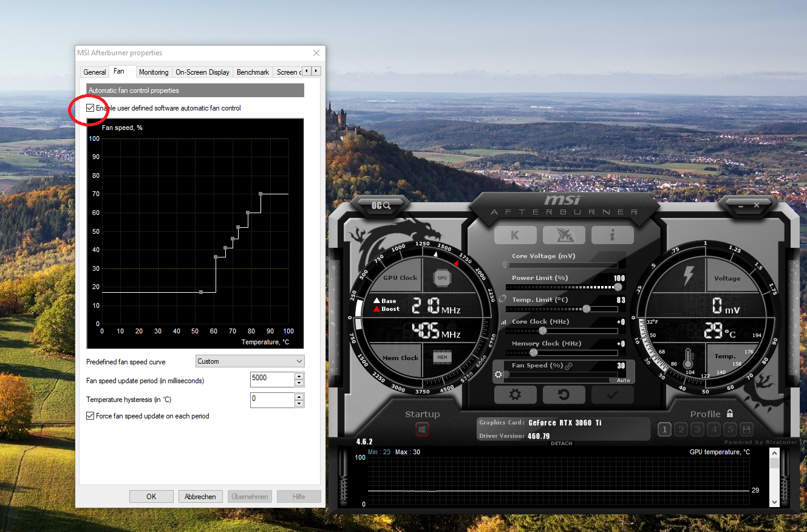Toggle Force fan speed update on each period
807x532 pixels.
90,416
